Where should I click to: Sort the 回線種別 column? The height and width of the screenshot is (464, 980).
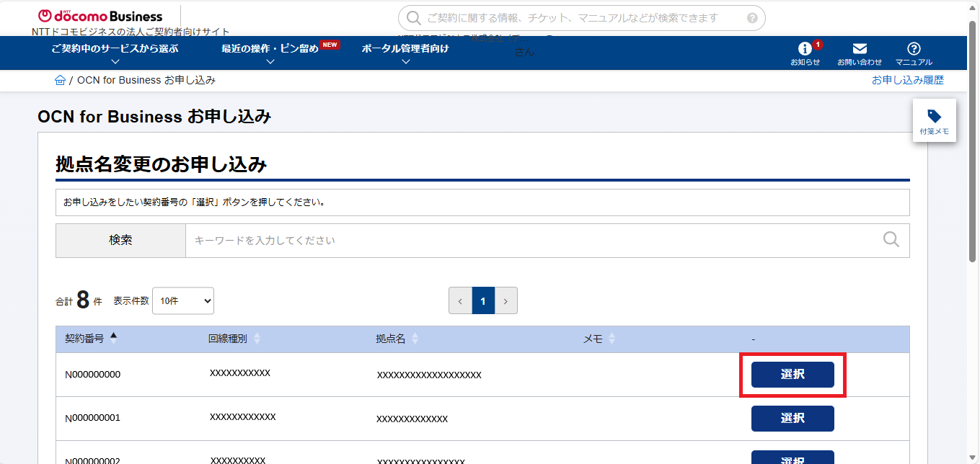coord(257,339)
